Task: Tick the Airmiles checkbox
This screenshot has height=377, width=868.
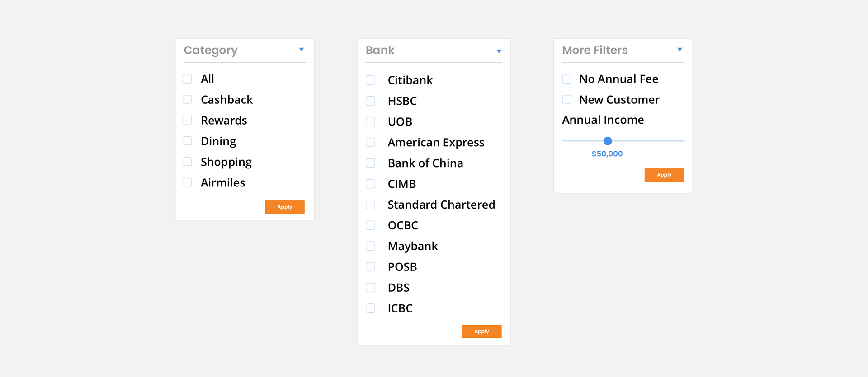Action: 187,182
